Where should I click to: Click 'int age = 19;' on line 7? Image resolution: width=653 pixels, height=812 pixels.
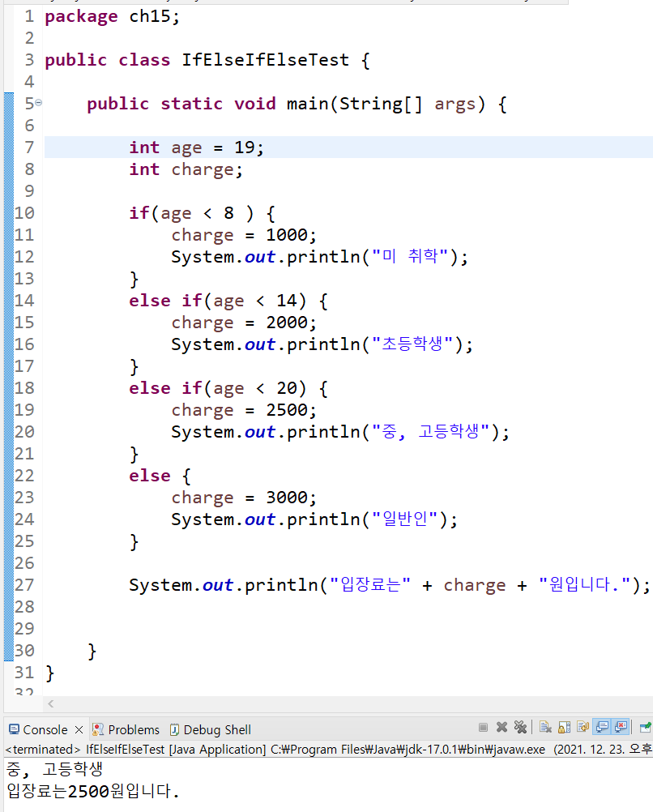196,147
